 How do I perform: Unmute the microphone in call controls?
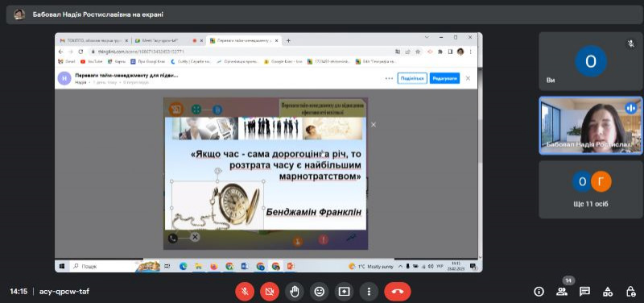[245, 292]
